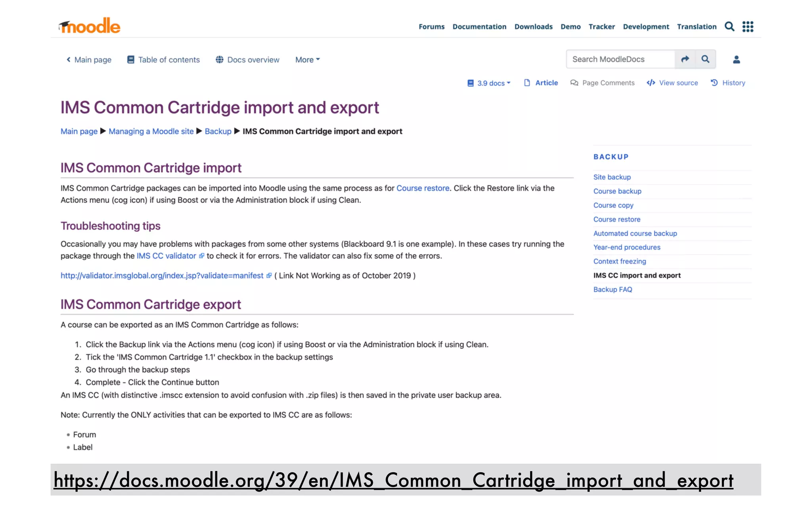Open the Demo menu item
Screen dimensions: 812x508
point(571,27)
